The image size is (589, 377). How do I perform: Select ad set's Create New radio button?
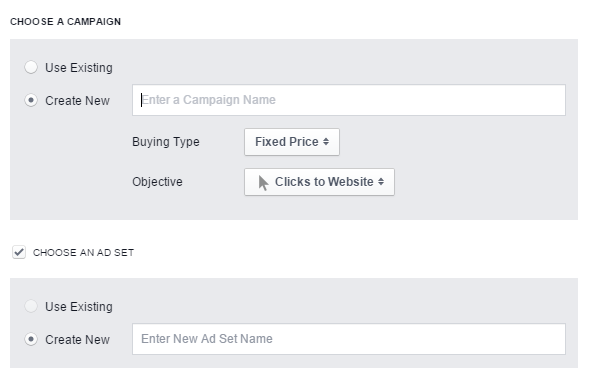click(x=31, y=339)
